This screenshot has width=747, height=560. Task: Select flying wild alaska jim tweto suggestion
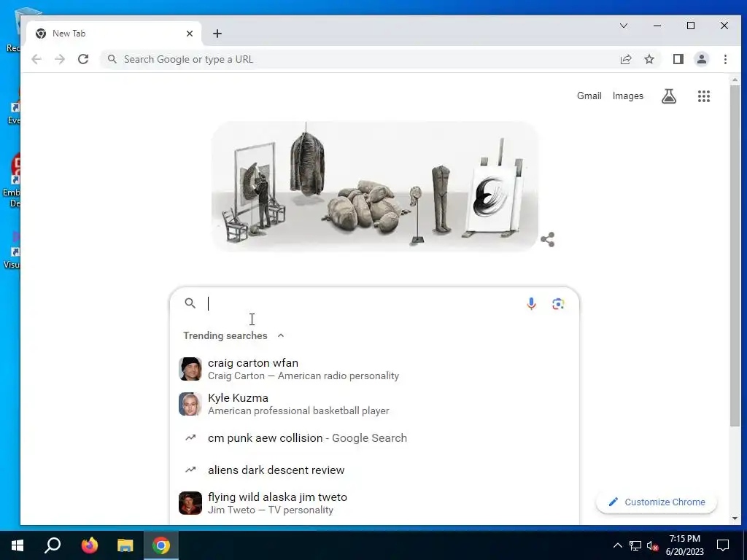[374, 503]
